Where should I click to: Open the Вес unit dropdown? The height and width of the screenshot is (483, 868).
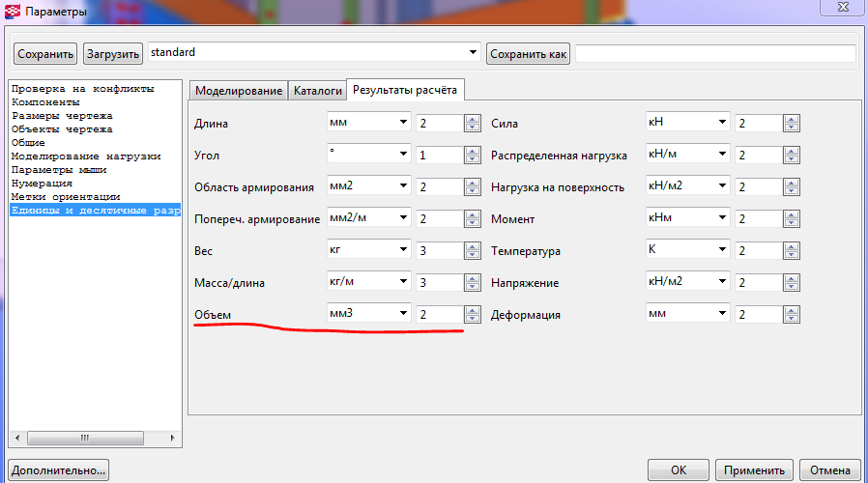pos(368,249)
